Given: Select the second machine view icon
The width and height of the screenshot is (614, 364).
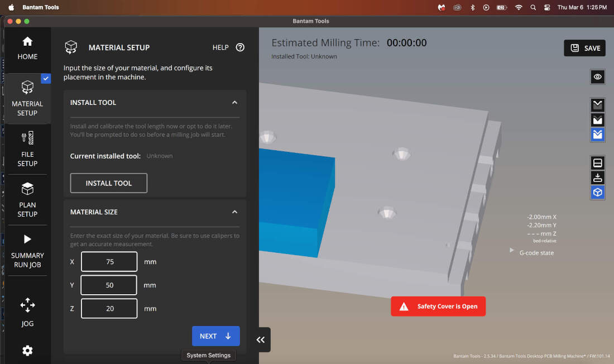Looking at the screenshot, I should [598, 120].
